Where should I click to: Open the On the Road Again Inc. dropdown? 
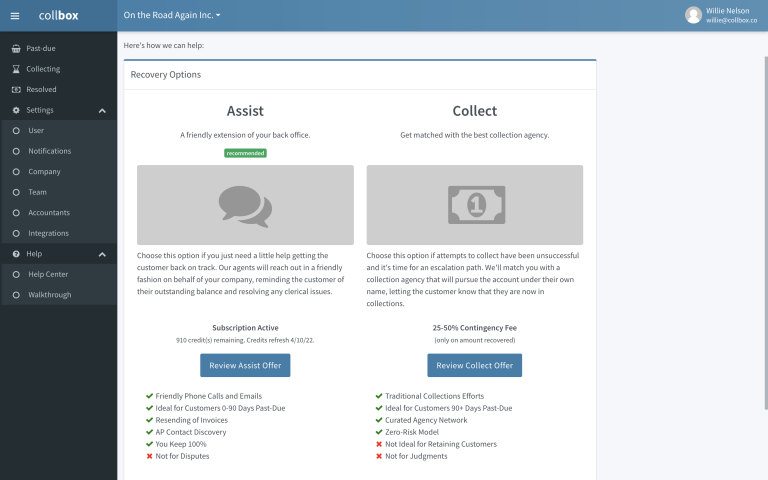point(172,15)
